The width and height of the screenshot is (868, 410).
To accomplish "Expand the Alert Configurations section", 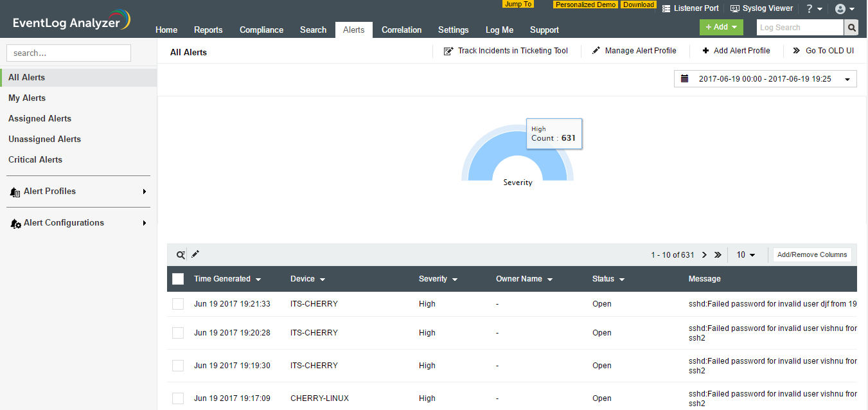I will pyautogui.click(x=78, y=223).
